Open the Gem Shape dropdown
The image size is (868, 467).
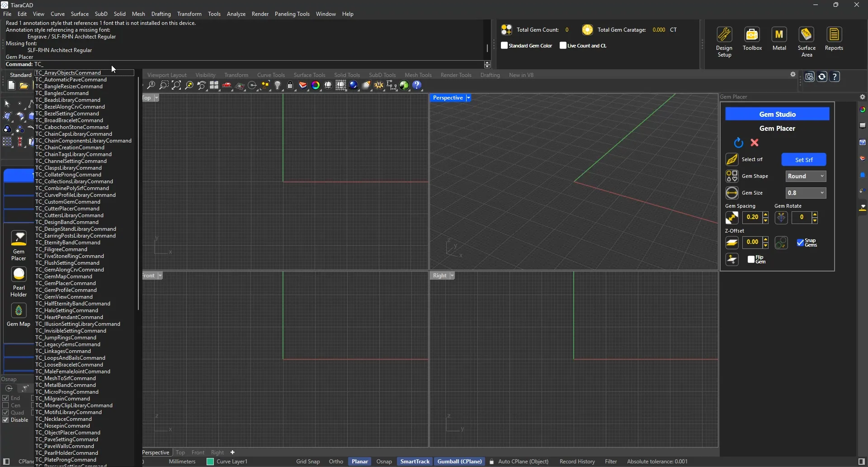[806, 176]
